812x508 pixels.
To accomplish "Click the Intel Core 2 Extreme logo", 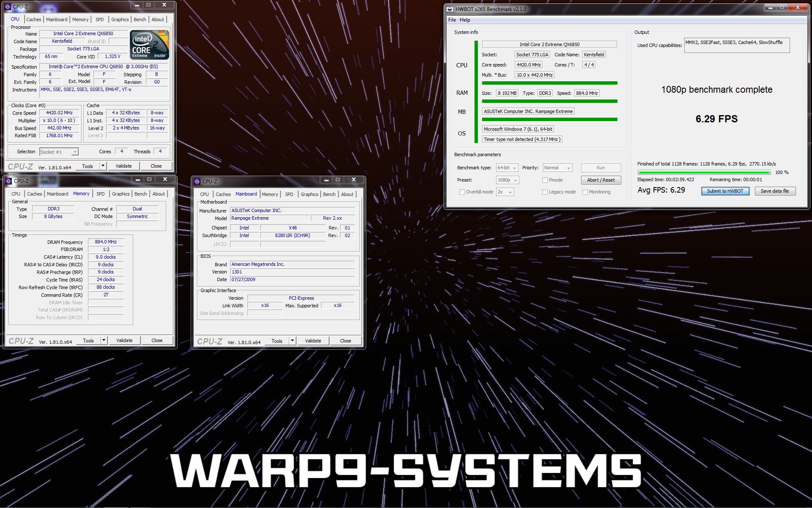I will tap(149, 44).
